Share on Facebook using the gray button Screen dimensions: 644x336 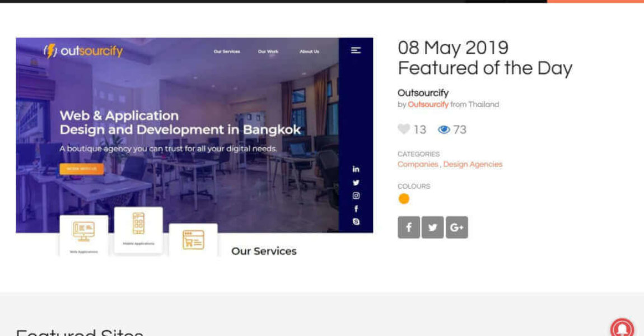click(409, 227)
